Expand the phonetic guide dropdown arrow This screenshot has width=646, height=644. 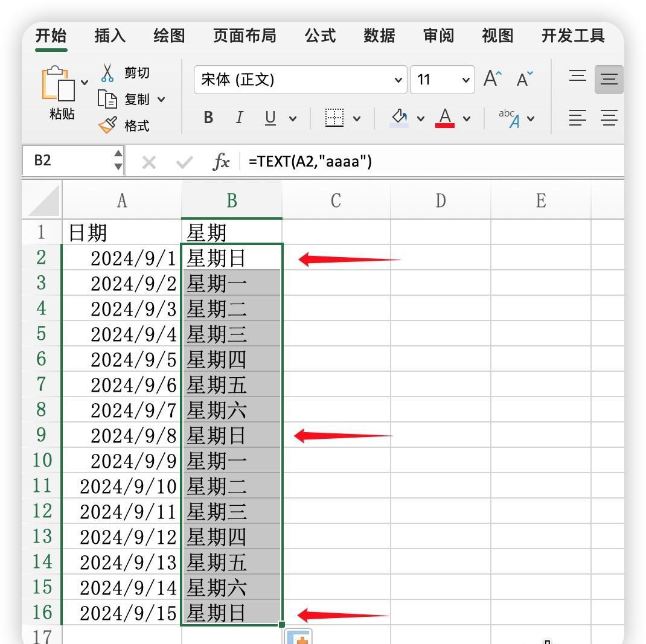point(531,119)
